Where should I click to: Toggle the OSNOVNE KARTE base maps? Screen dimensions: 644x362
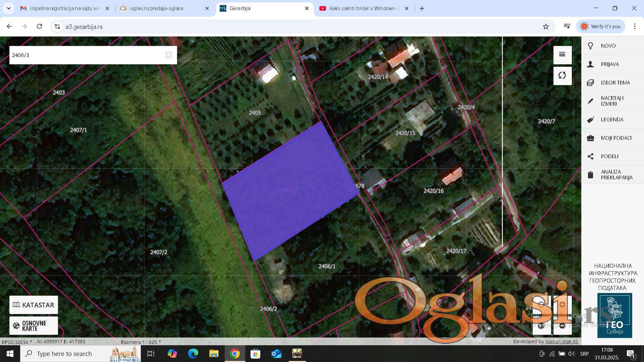34,325
